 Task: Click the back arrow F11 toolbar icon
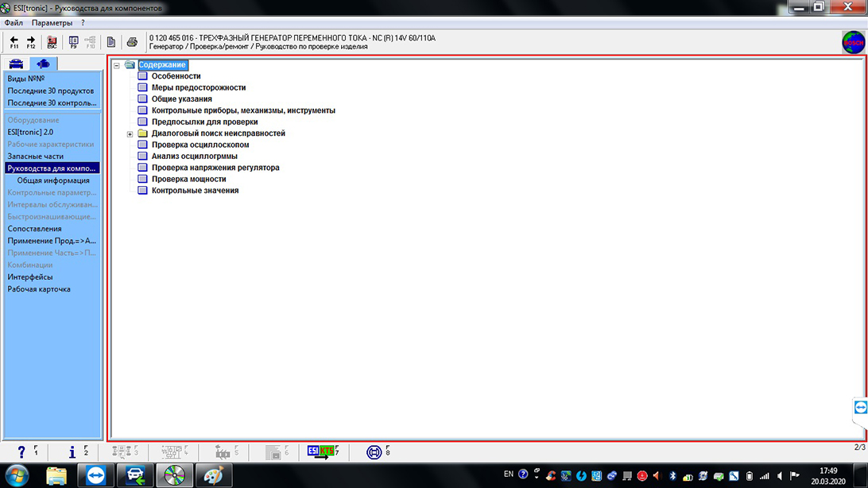14,42
